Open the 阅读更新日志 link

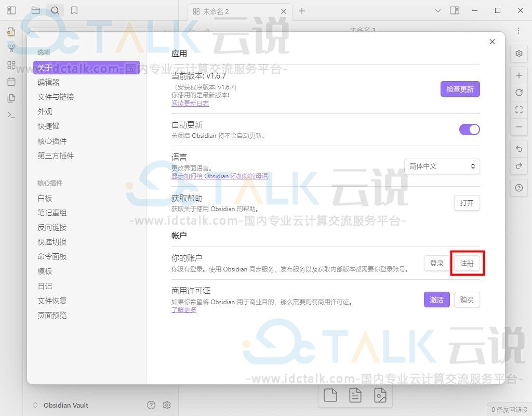pos(190,103)
